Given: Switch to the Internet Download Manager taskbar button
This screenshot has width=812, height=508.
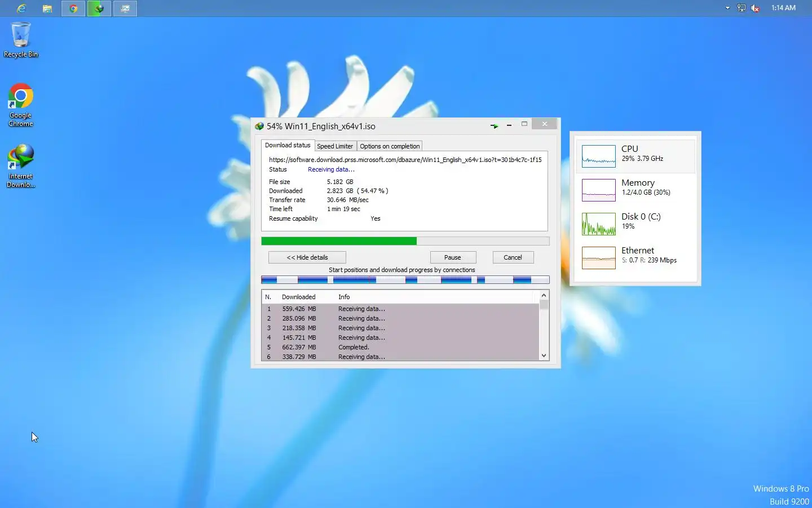Looking at the screenshot, I should [x=99, y=8].
